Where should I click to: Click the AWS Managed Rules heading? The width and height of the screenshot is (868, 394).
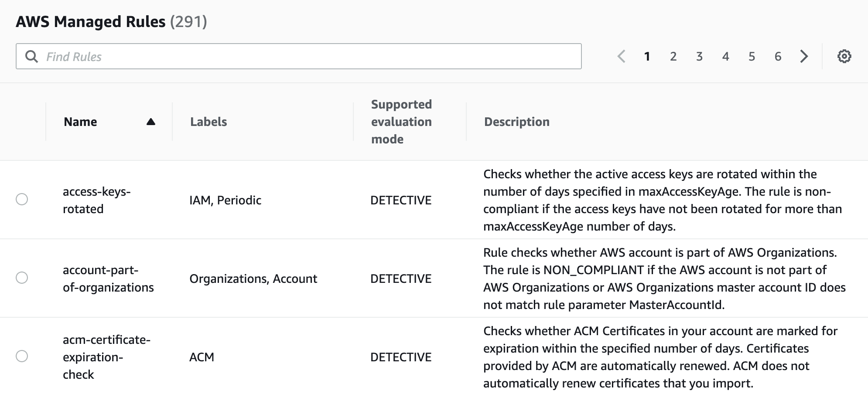coord(91,21)
